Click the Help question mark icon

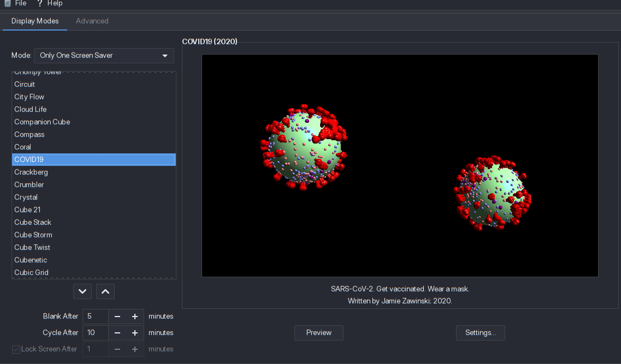pyautogui.click(x=40, y=3)
